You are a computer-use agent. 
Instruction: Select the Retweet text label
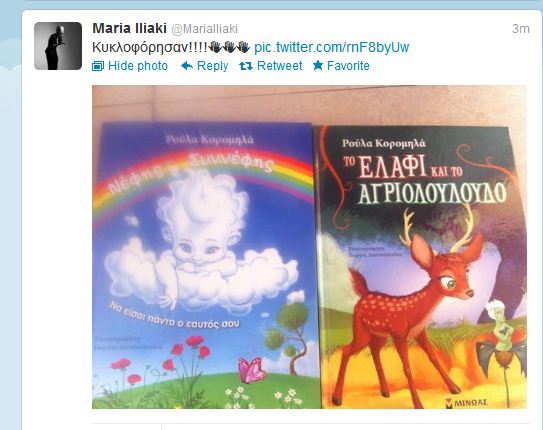click(279, 66)
